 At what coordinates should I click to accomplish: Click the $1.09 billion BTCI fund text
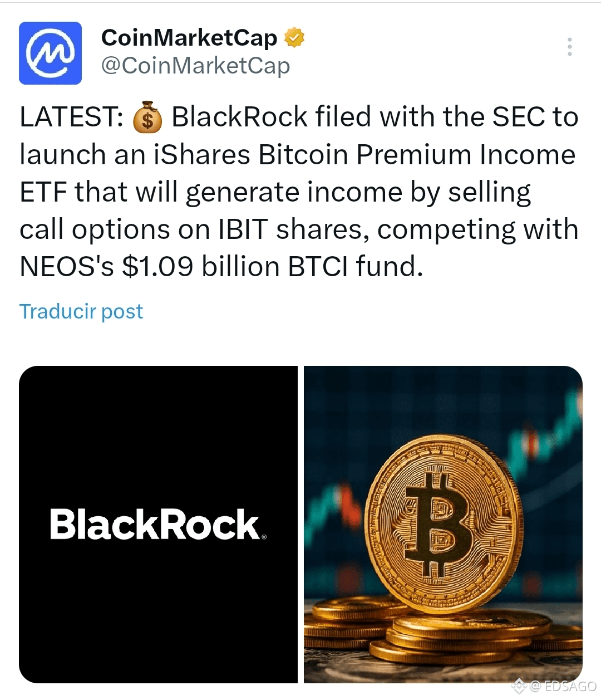click(272, 267)
